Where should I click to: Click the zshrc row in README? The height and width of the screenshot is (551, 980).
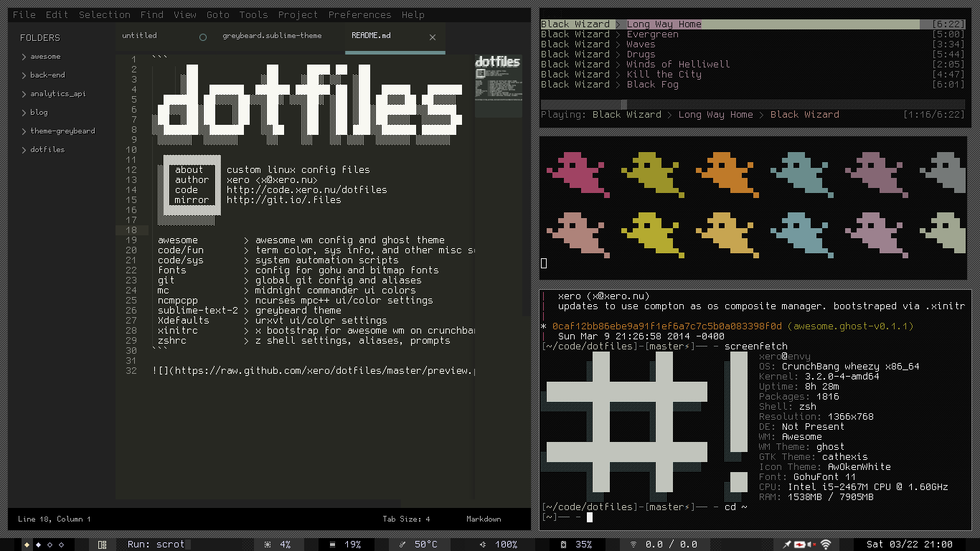click(304, 341)
